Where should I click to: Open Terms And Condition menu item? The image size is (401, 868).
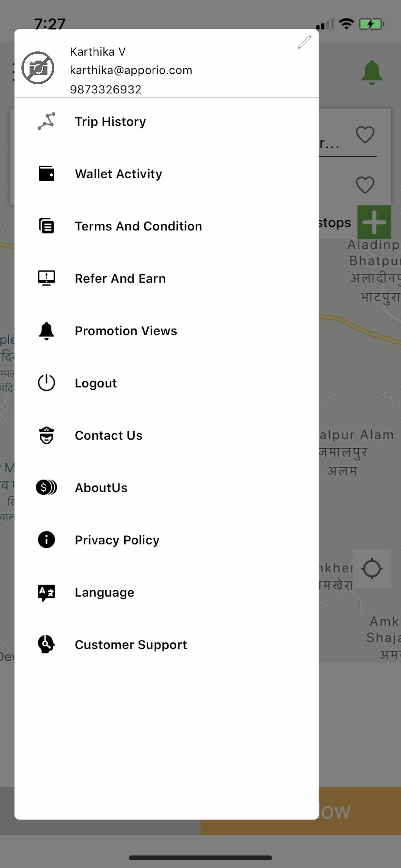click(x=138, y=226)
